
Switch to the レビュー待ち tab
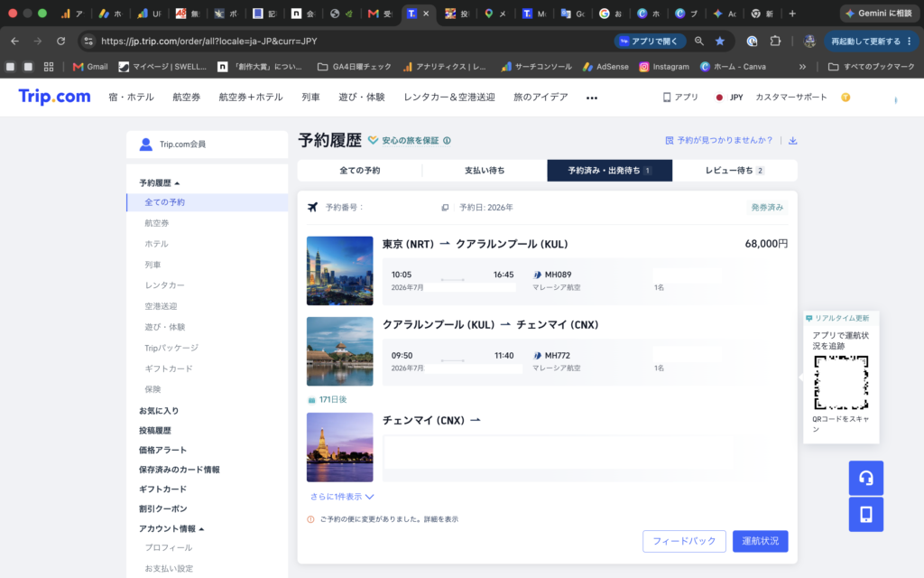pos(735,171)
